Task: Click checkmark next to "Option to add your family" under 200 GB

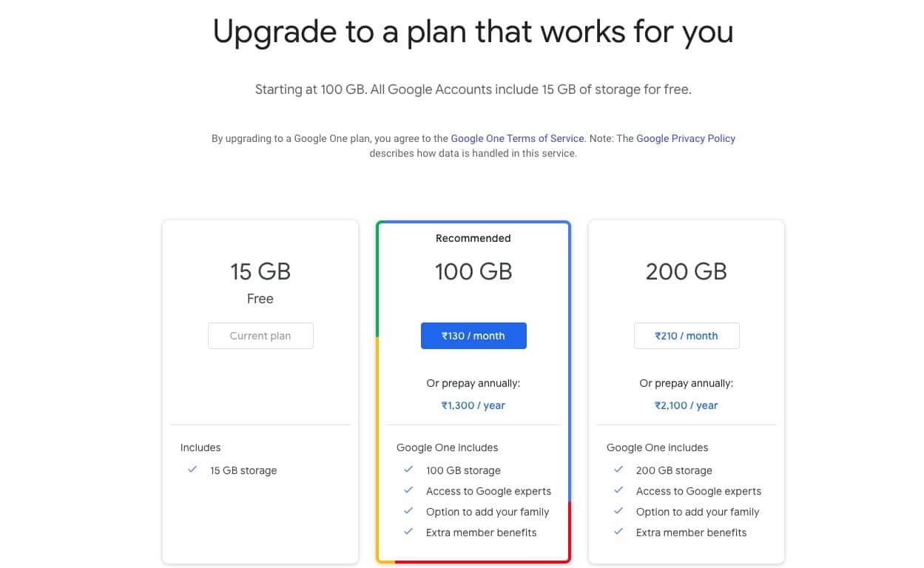Action: (x=618, y=511)
